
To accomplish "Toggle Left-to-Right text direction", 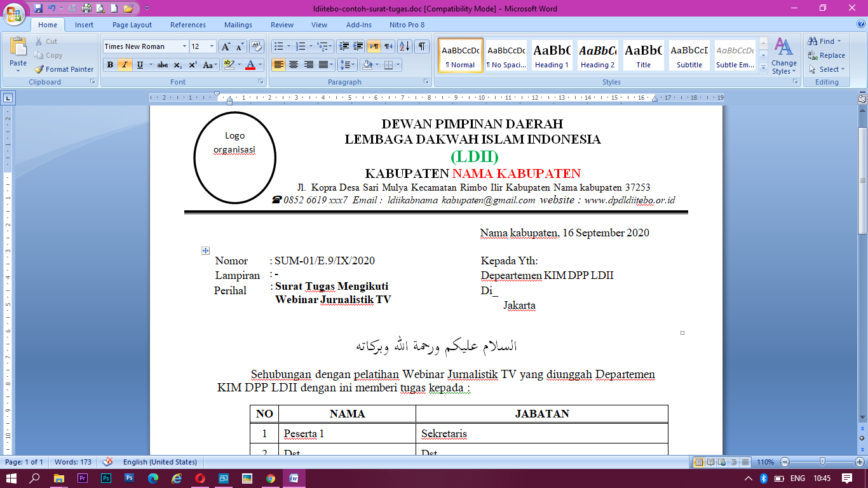I will (374, 46).
